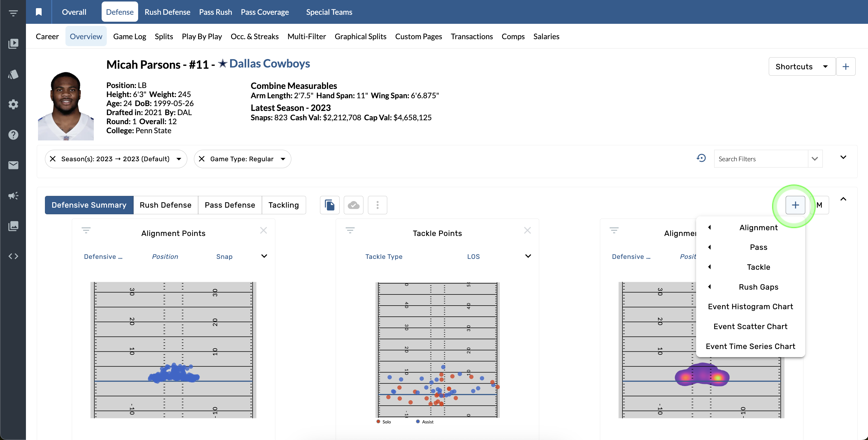This screenshot has height=440, width=868.
Task: Expand the Season(s) 2023 filter dropdown
Action: click(179, 159)
